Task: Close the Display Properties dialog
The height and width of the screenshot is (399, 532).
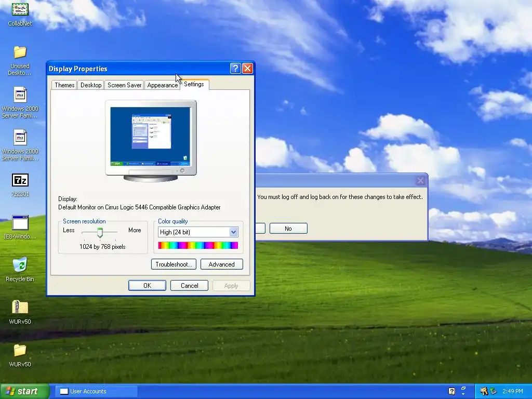Action: 247,69
